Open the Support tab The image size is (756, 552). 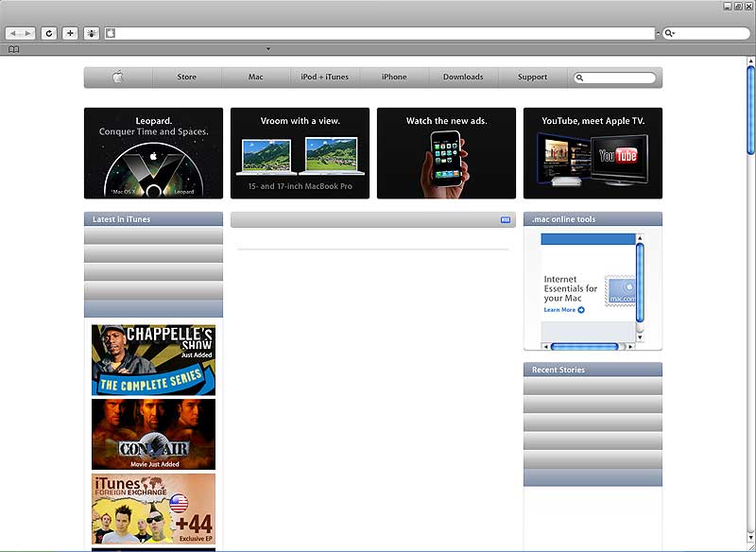click(532, 78)
